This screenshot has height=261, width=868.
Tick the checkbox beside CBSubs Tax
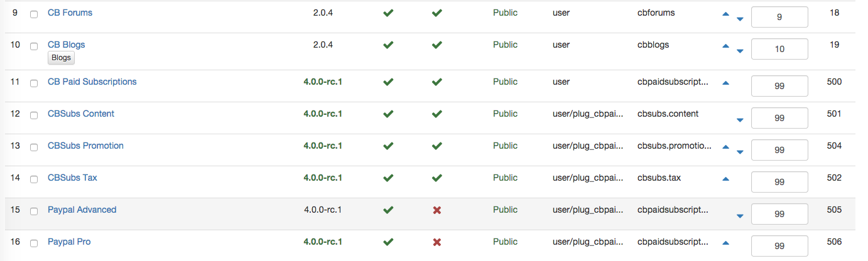coord(34,179)
